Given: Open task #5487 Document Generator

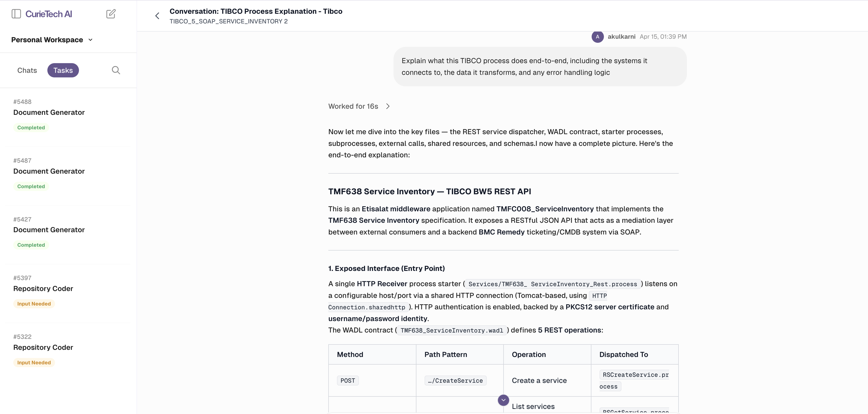Looking at the screenshot, I should click(x=49, y=171).
